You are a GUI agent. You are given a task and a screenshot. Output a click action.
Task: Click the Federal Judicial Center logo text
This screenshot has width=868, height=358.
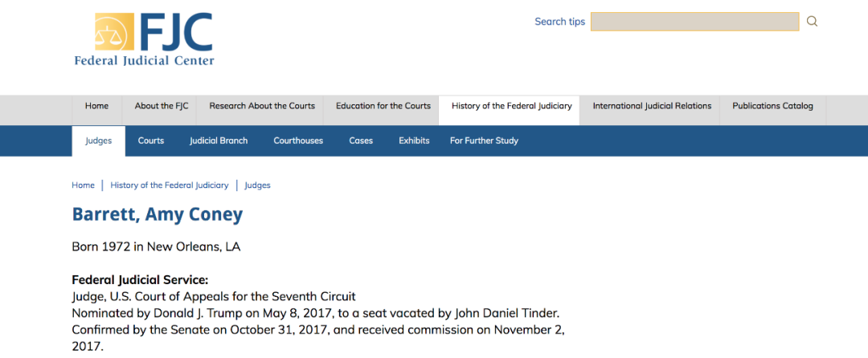144,61
